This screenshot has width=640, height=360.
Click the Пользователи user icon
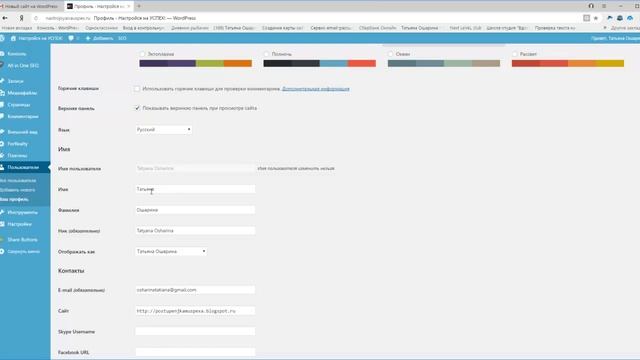coord(2,167)
